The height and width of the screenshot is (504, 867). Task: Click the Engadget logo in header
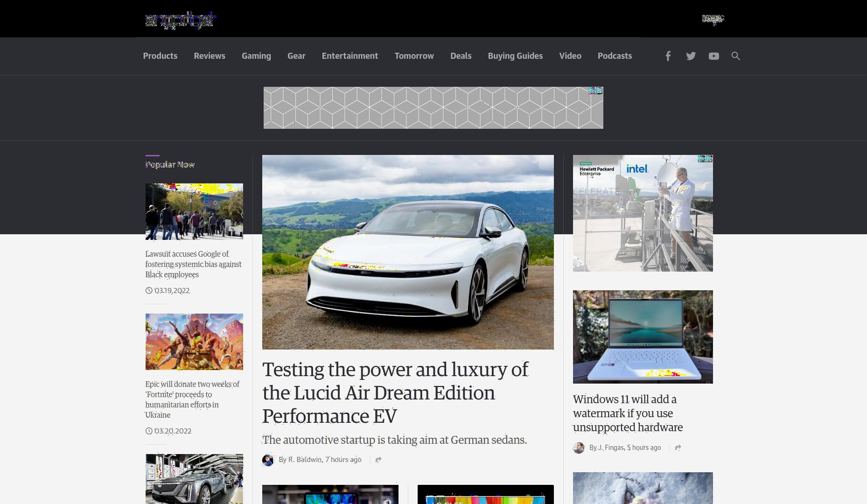coord(181,20)
